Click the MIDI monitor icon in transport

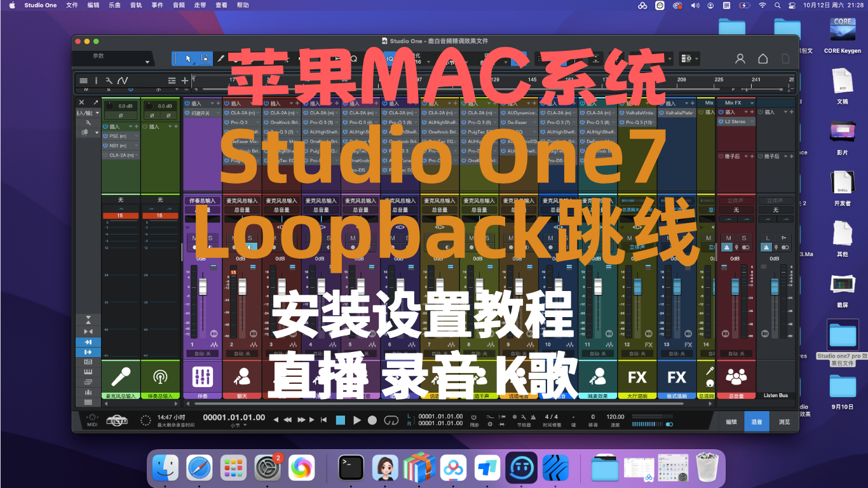click(92, 419)
